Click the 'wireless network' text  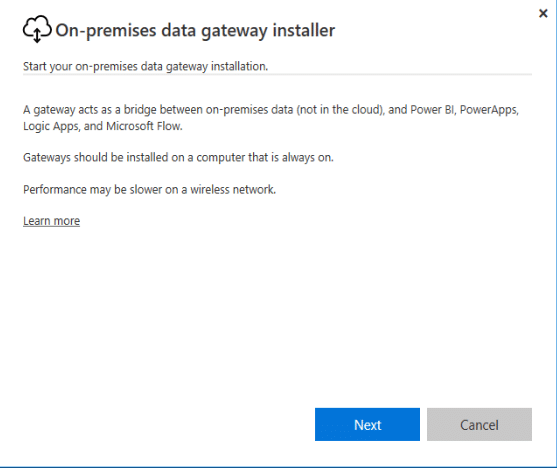[233, 189]
